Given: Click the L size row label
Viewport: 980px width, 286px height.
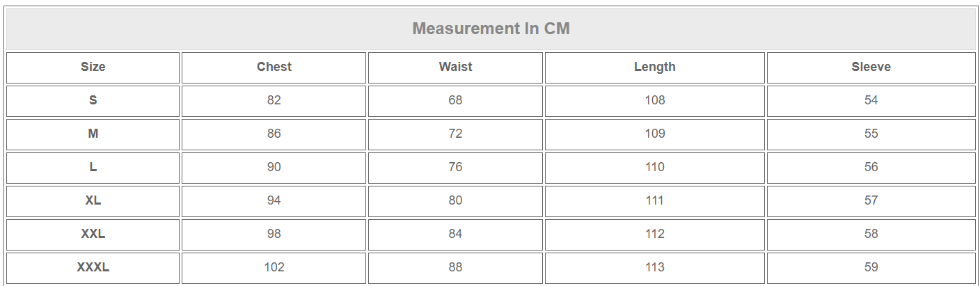Looking at the screenshot, I should 93,167.
